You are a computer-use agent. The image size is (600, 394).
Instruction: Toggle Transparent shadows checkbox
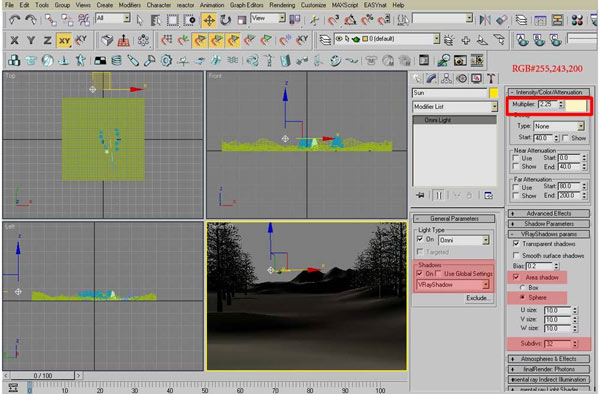click(x=516, y=244)
